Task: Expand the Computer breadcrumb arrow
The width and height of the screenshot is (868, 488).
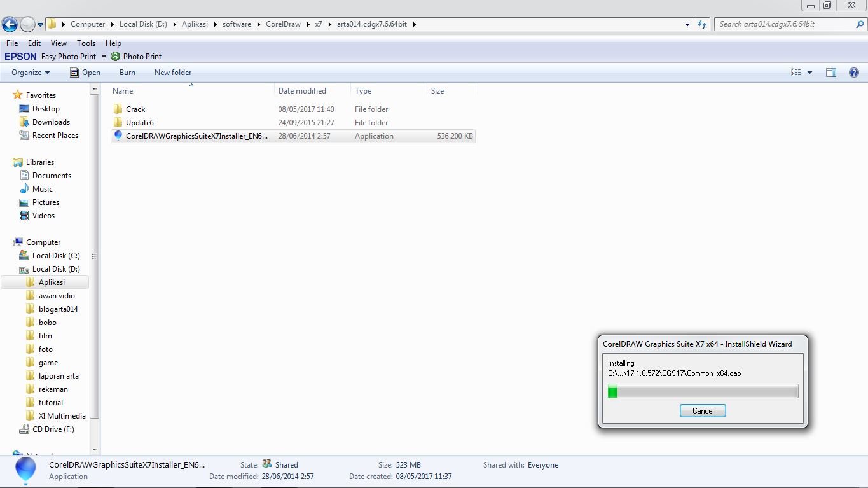Action: (112, 24)
